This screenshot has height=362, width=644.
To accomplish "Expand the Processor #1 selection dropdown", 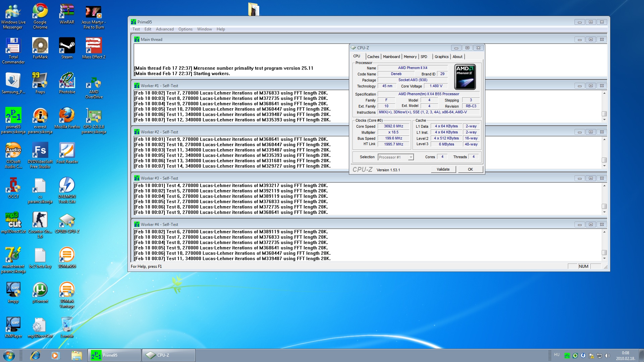I will [411, 157].
